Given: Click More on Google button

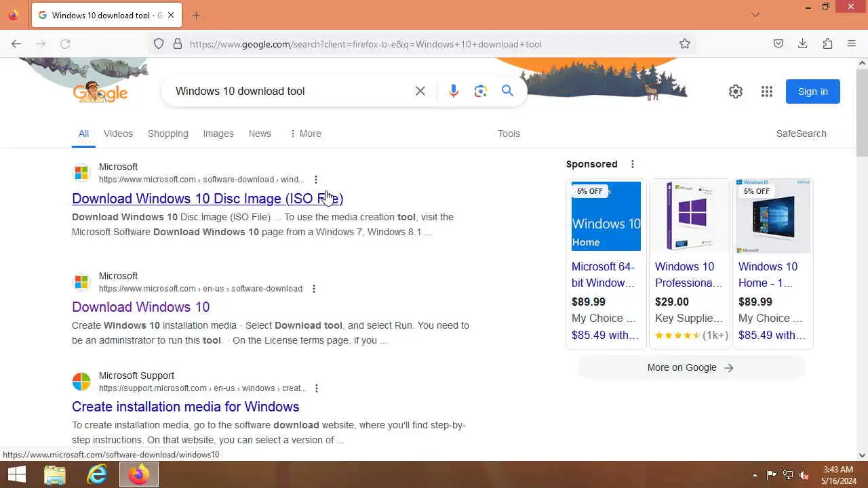Looking at the screenshot, I should (690, 367).
